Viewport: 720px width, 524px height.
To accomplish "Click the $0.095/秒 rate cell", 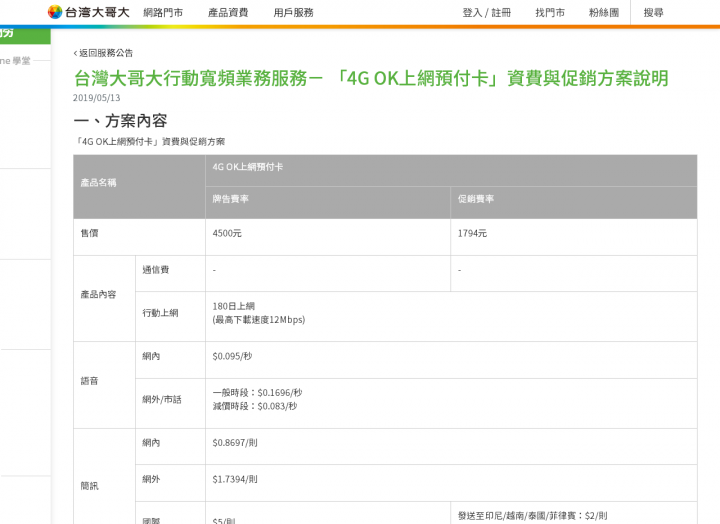I will pos(451,360).
